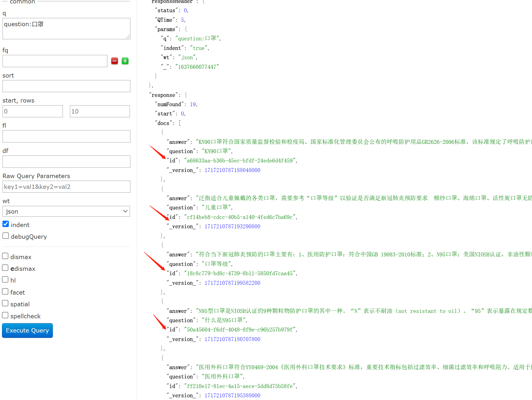Toggle the hl highlighting checkbox
Screen dimensions: 532x400
coord(5,280)
